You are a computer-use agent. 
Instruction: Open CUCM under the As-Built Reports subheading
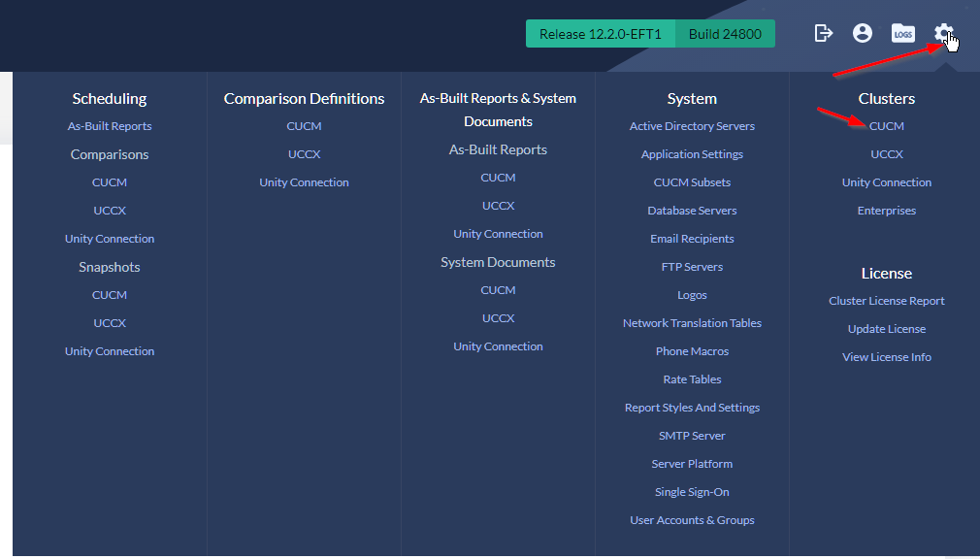[498, 177]
